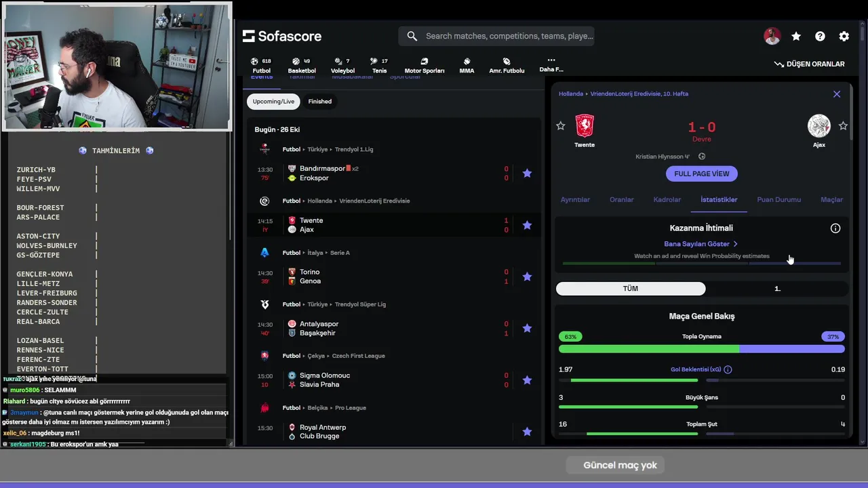Viewport: 868px width, 488px height.
Task: Toggle favorite star for Bandırmaspor match
Action: tap(527, 174)
